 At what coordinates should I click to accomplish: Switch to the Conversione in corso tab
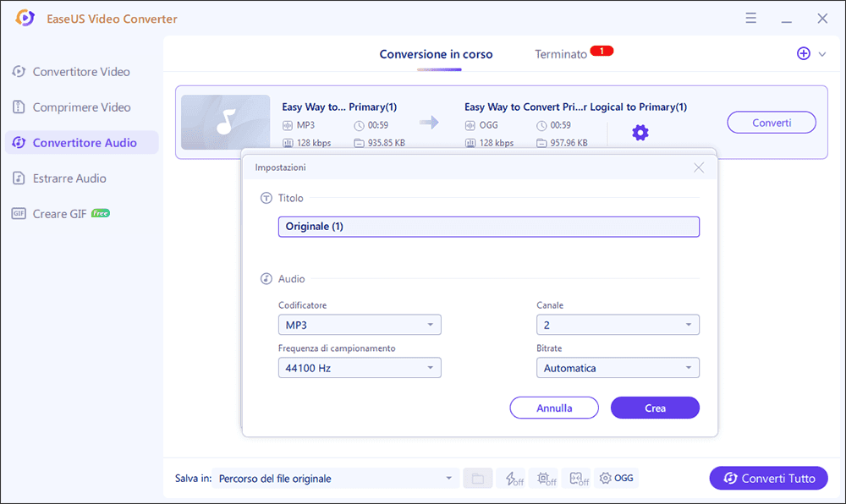click(x=436, y=54)
